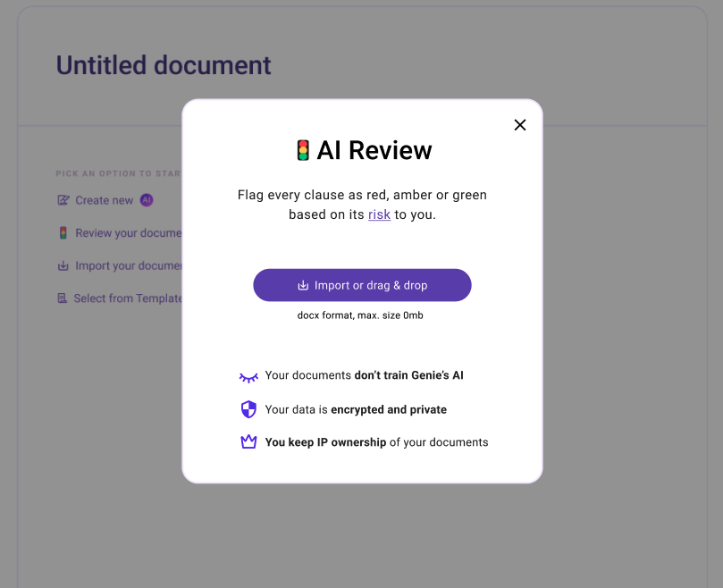The width and height of the screenshot is (723, 588).
Task: Click the traffic light icon beside Review your document
Action: click(x=63, y=233)
